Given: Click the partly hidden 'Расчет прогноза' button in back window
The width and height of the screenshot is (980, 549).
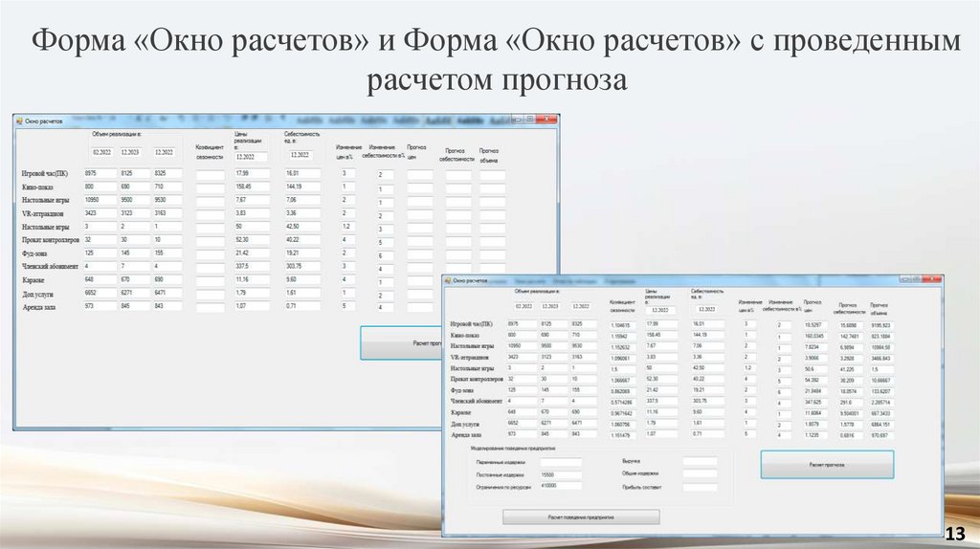Looking at the screenshot, I should pos(401,343).
